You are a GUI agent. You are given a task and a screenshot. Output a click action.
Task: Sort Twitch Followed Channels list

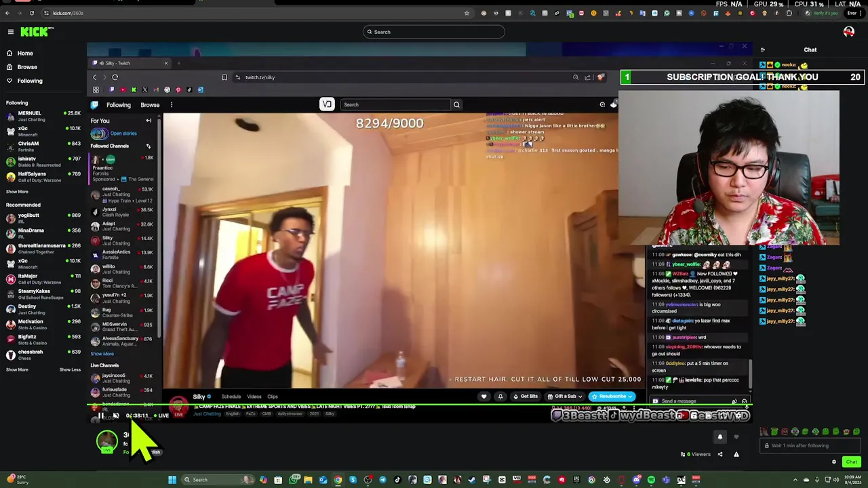click(x=149, y=146)
